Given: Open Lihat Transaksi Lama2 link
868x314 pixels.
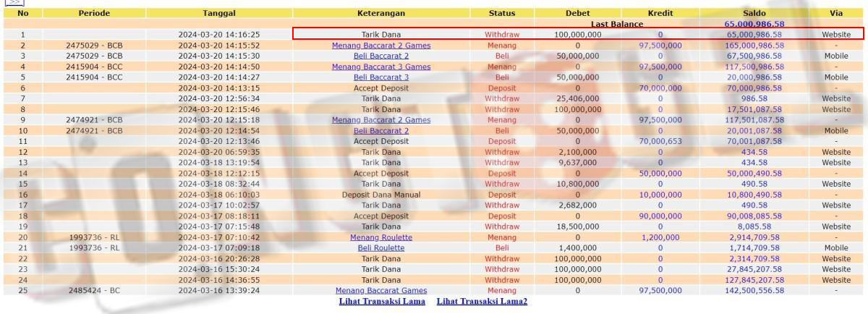Looking at the screenshot, I should [x=482, y=301].
